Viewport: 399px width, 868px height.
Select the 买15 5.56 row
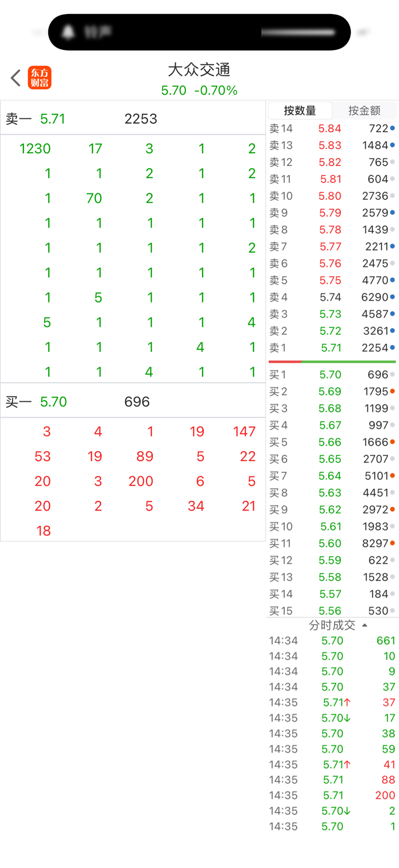coord(332,611)
